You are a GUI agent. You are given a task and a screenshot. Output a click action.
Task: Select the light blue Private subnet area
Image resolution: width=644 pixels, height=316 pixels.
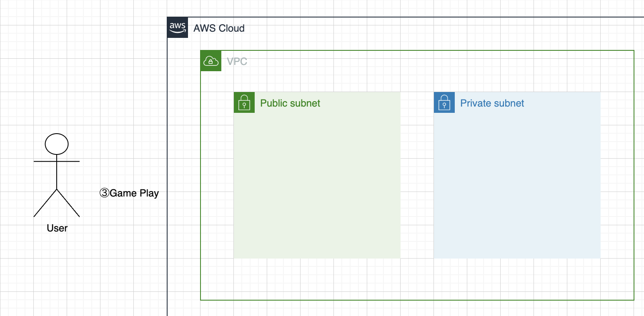click(x=517, y=183)
